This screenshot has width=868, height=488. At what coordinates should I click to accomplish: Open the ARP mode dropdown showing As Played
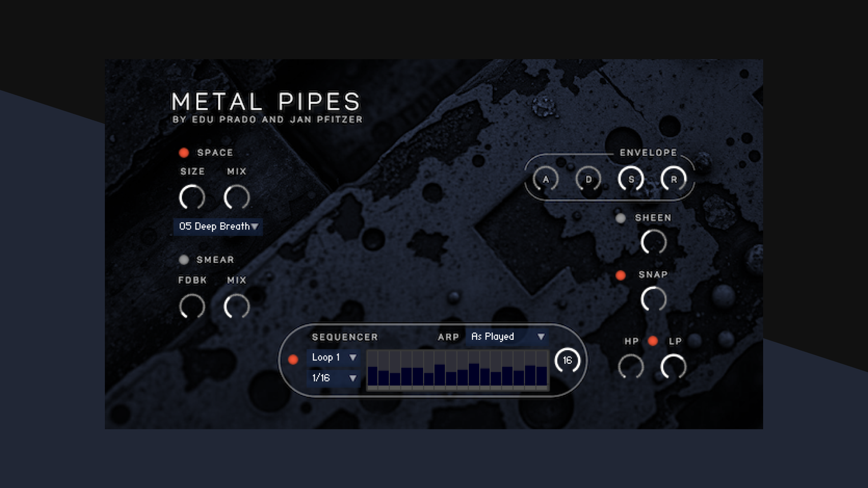[x=506, y=337]
